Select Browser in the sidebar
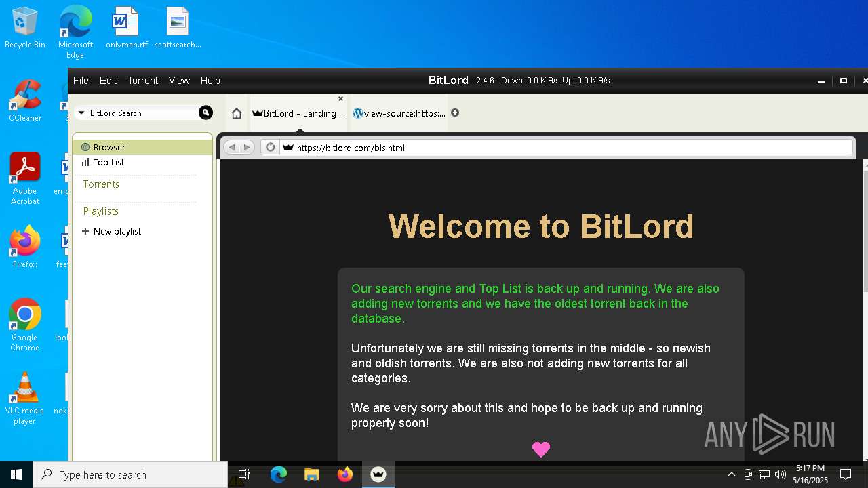Screen dimensions: 868x488 (x=142, y=147)
